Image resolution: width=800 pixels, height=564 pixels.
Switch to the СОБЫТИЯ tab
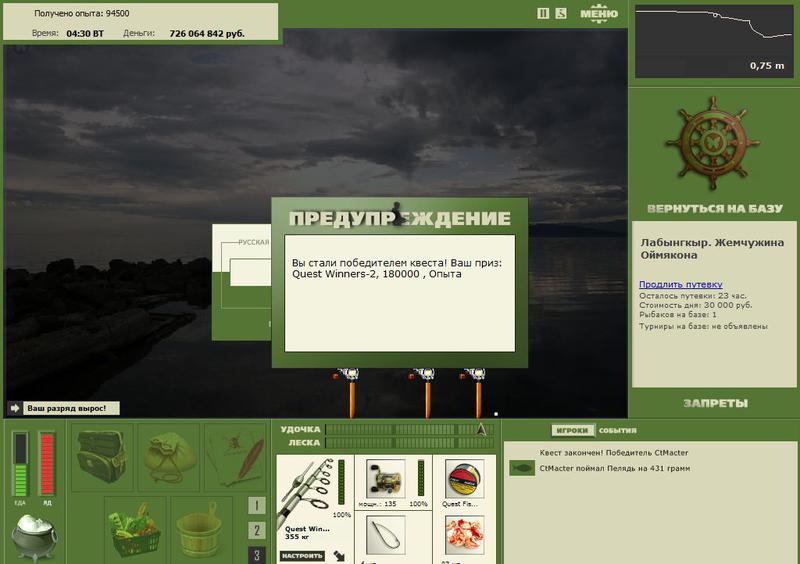pos(617,430)
